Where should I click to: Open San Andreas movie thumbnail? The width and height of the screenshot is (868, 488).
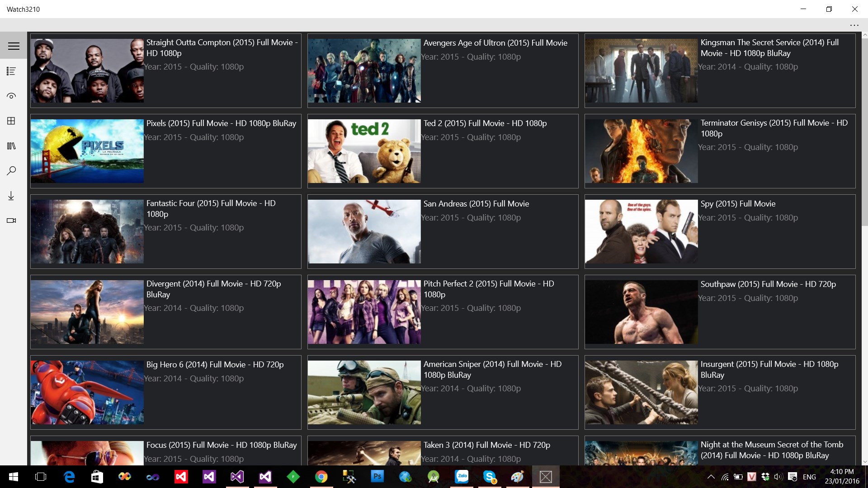click(x=364, y=231)
